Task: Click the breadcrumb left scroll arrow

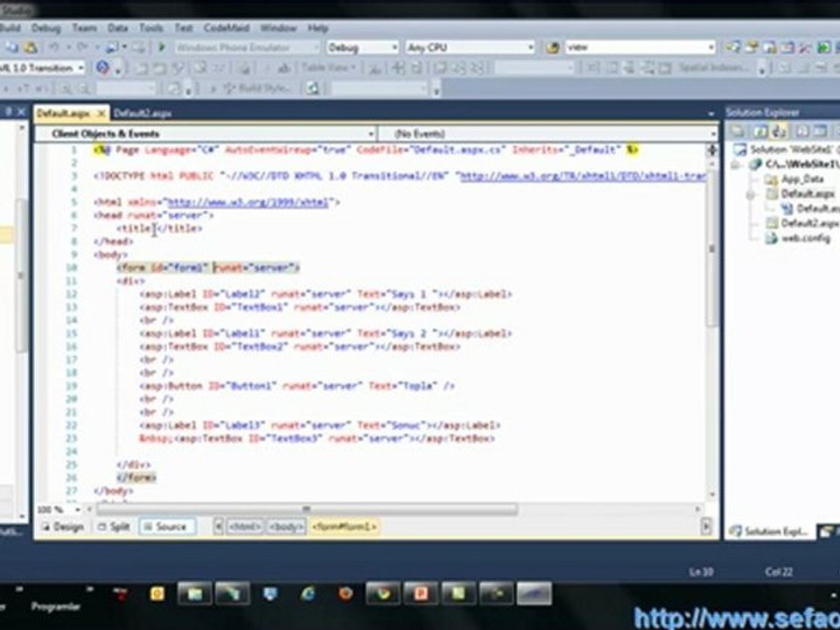Action: 218,527
